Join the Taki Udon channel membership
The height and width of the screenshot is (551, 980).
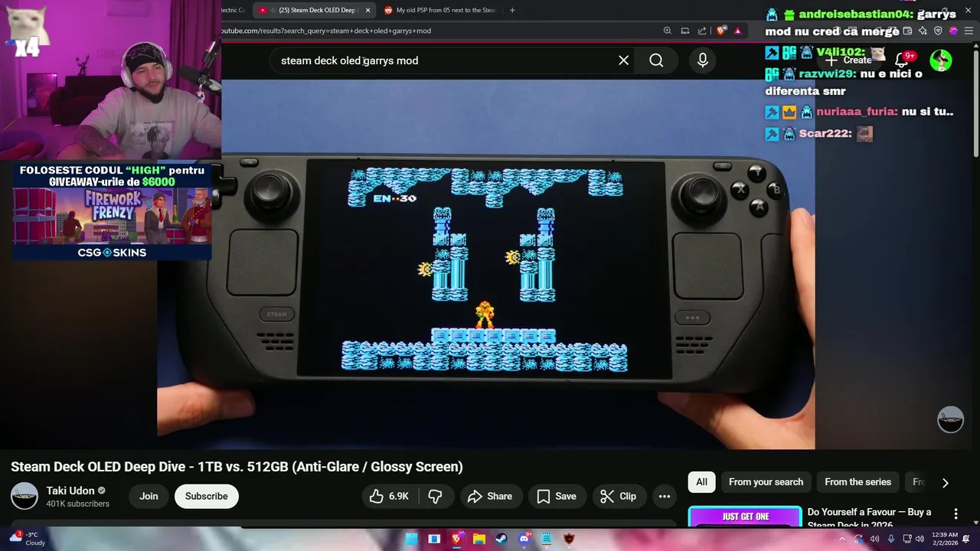coord(149,496)
